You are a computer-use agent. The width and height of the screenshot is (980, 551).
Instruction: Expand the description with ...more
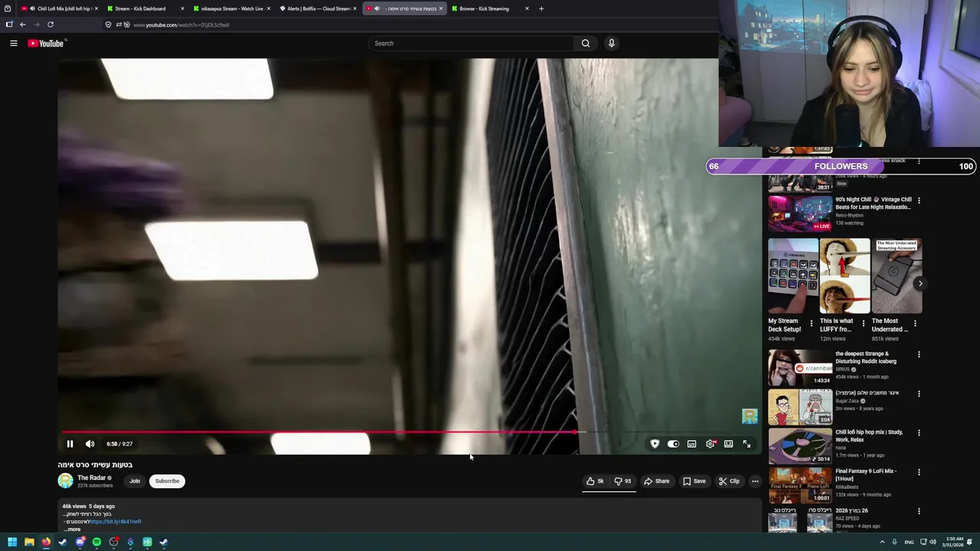(72, 529)
